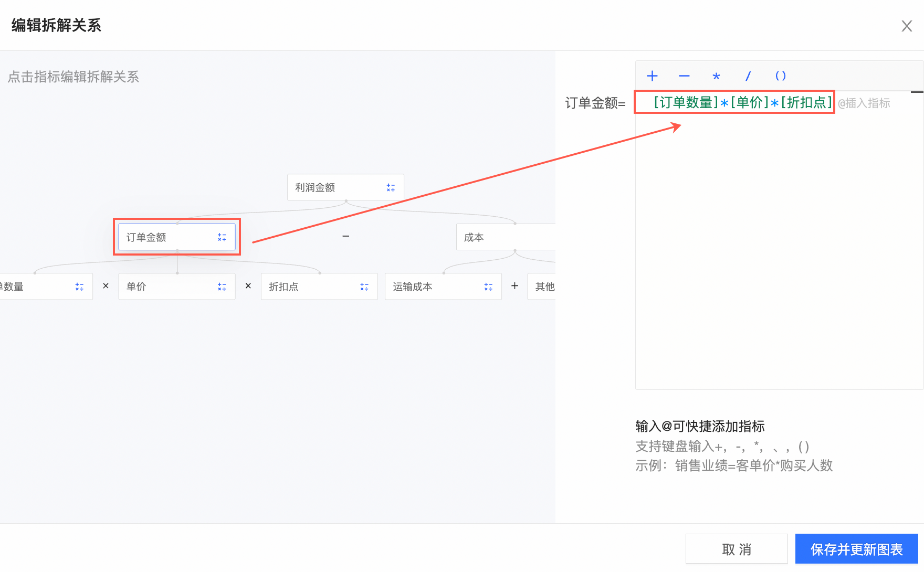The width and height of the screenshot is (924, 572).
Task: Click the 取消 cancel button
Action: click(x=736, y=549)
